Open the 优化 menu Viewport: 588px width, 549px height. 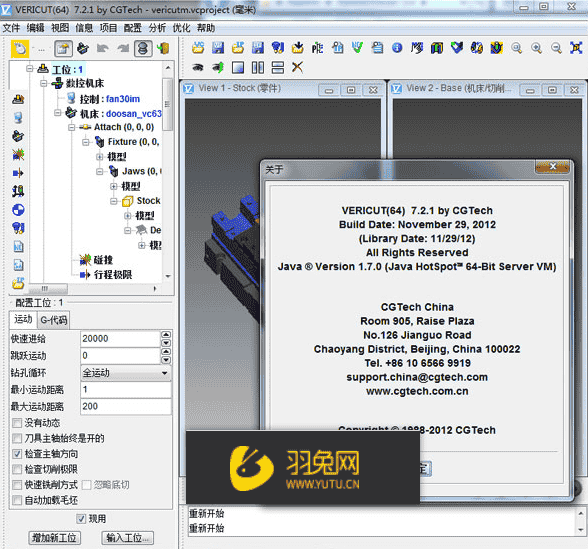pos(182,28)
